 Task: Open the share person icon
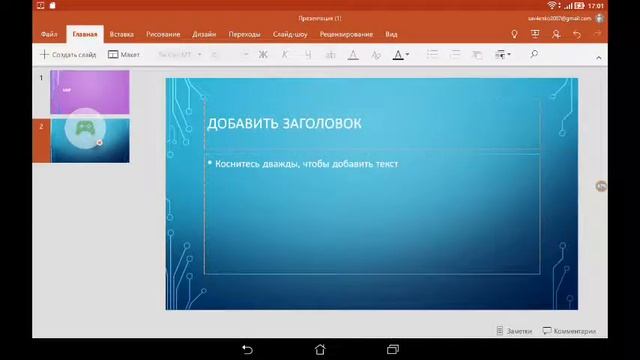click(x=556, y=34)
